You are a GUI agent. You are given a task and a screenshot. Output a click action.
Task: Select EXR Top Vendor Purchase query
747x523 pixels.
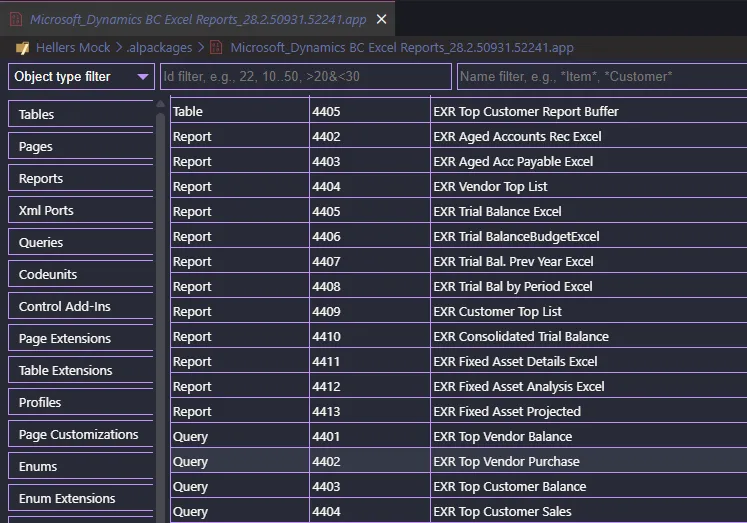(x=459, y=462)
